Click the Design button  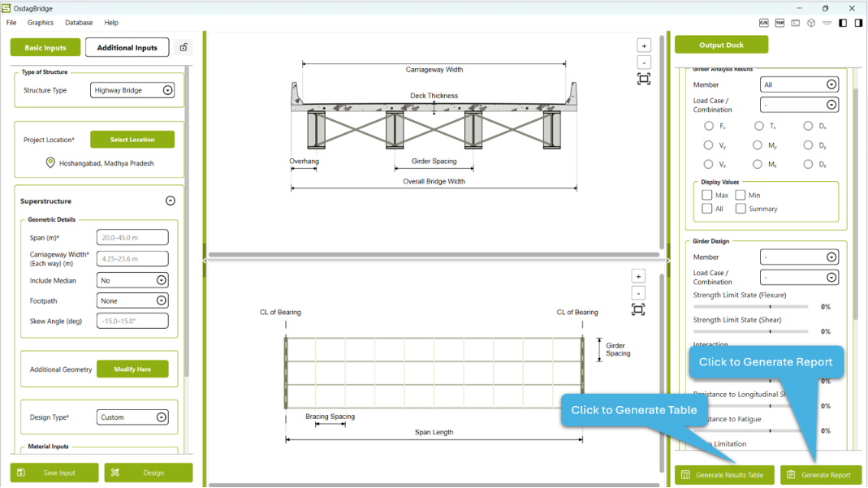click(x=149, y=473)
